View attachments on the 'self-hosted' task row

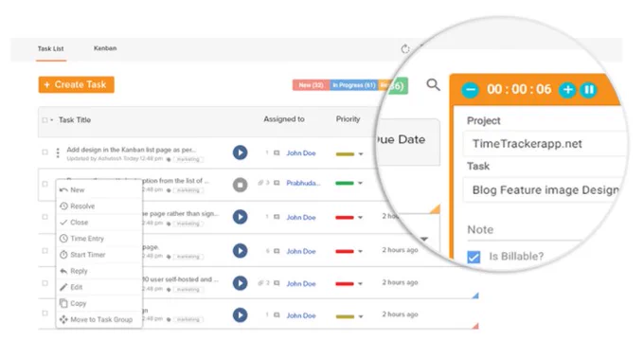tap(260, 283)
